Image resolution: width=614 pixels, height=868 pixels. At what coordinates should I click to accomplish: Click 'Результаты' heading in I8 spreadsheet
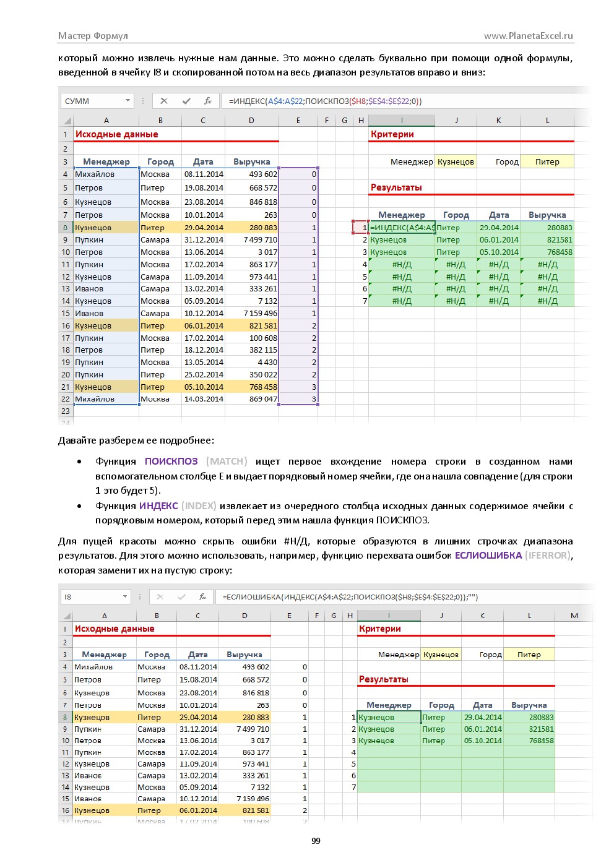pos(384,679)
